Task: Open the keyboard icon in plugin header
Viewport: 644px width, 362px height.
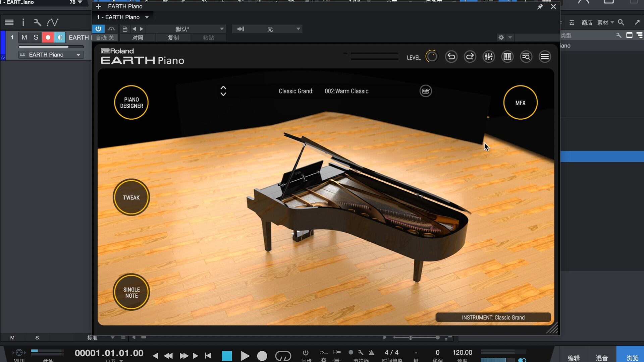Action: click(507, 57)
